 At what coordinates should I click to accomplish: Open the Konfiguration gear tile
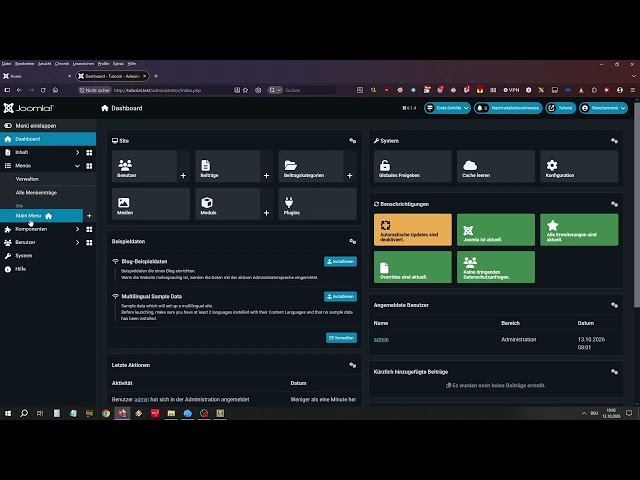tap(579, 166)
